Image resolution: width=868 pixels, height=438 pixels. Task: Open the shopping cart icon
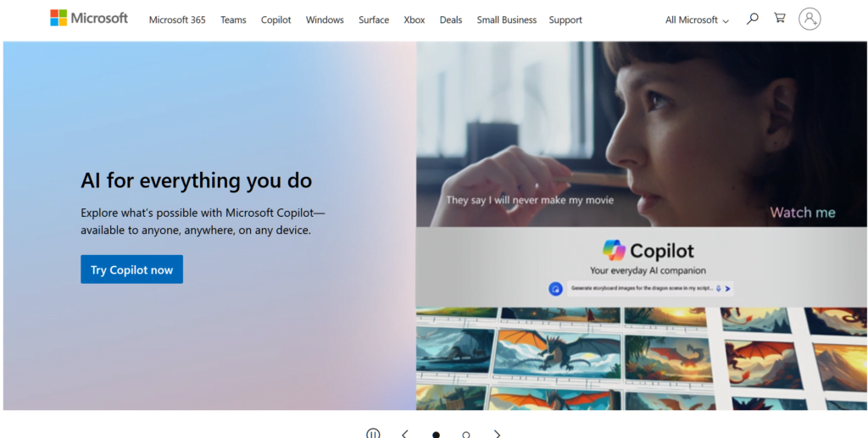pyautogui.click(x=780, y=19)
